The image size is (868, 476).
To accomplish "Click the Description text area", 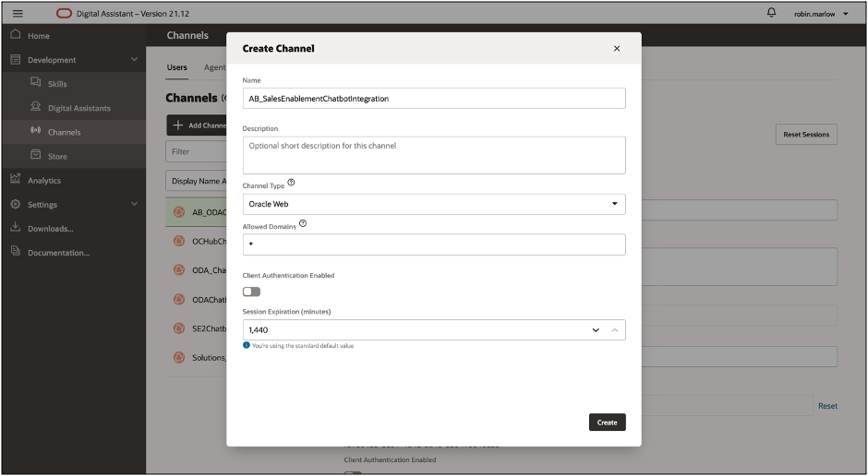I will pyautogui.click(x=434, y=155).
